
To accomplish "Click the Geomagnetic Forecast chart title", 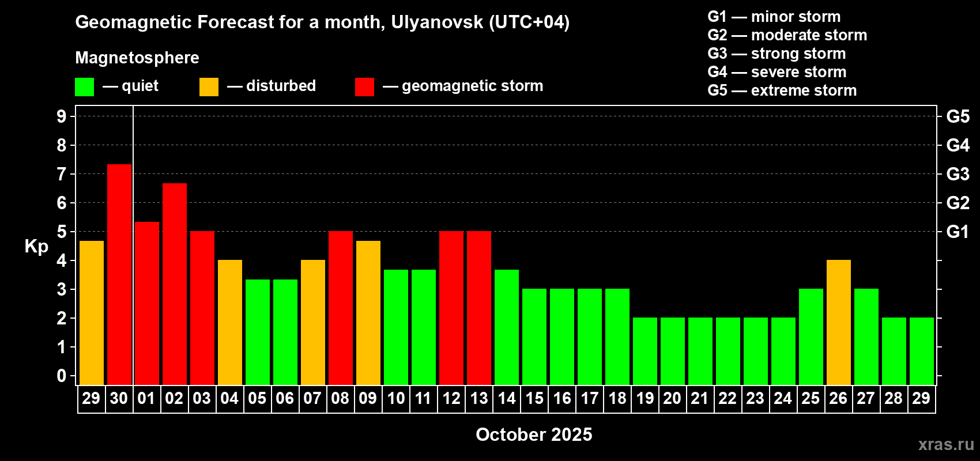I will pyautogui.click(x=322, y=22).
